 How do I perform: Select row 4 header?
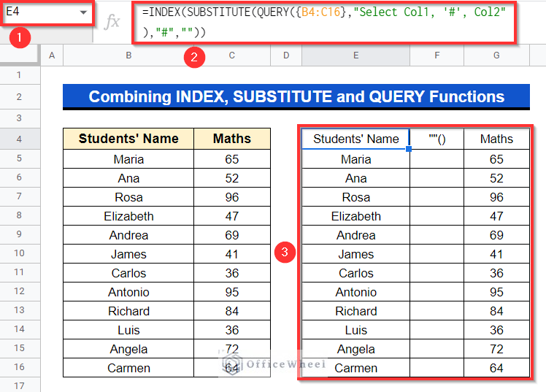[19, 139]
